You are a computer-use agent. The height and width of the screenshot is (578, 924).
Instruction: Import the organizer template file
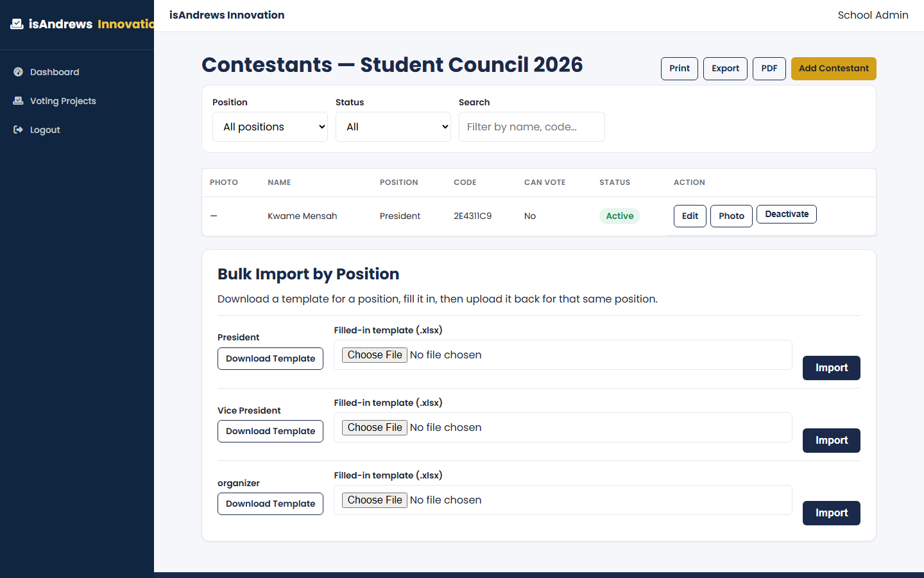point(832,513)
